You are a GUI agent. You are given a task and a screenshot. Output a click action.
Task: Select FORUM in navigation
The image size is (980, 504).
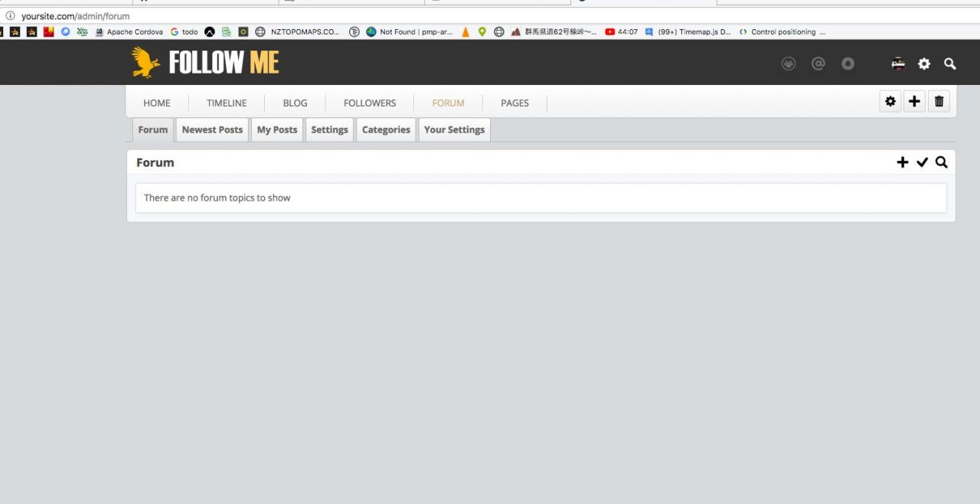click(448, 103)
